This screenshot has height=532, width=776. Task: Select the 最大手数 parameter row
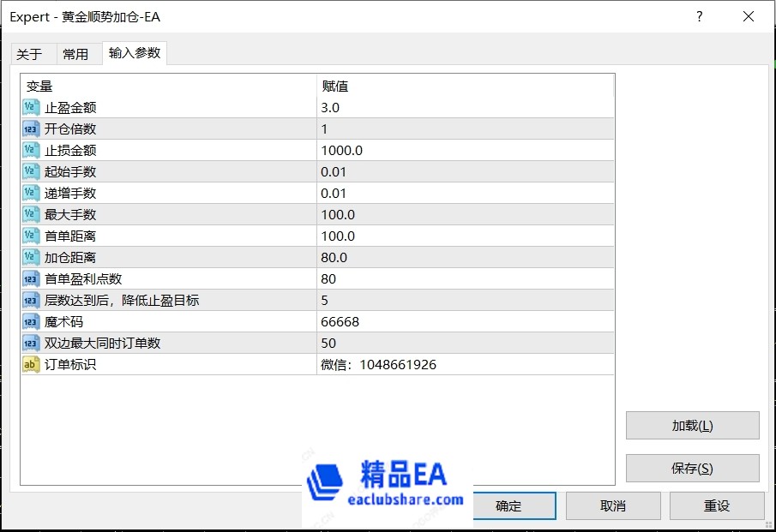(171, 214)
